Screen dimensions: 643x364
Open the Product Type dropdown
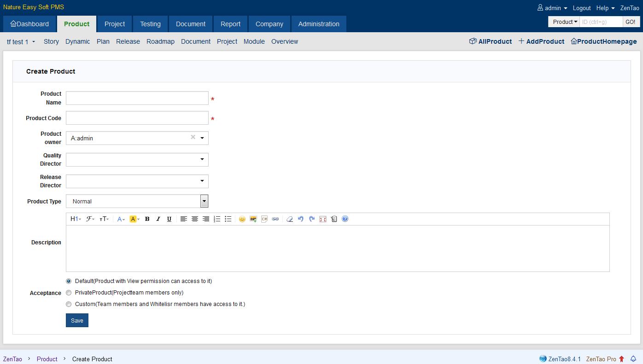tap(204, 201)
